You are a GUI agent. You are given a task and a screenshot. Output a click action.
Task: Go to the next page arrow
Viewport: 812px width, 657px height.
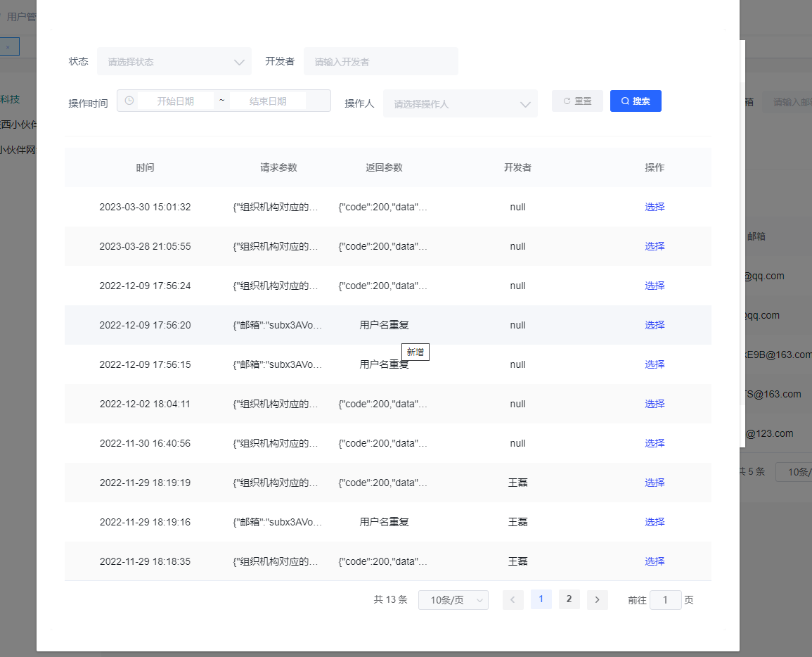click(x=597, y=599)
